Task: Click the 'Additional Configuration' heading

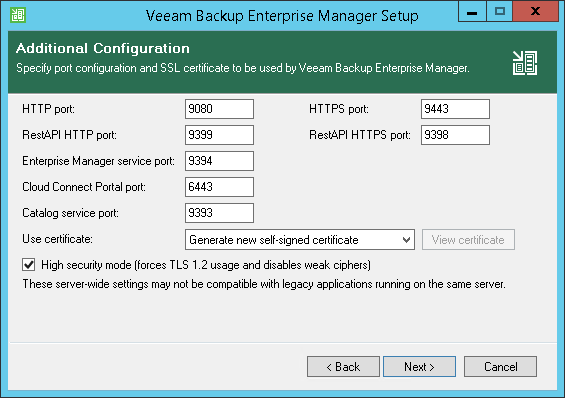Action: (x=103, y=48)
